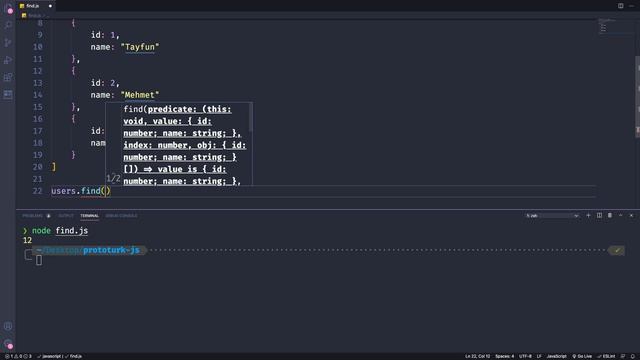Viewport: 640px width, 360px height.
Task: Maximize the panel with the caret icon
Action: [x=620, y=216]
